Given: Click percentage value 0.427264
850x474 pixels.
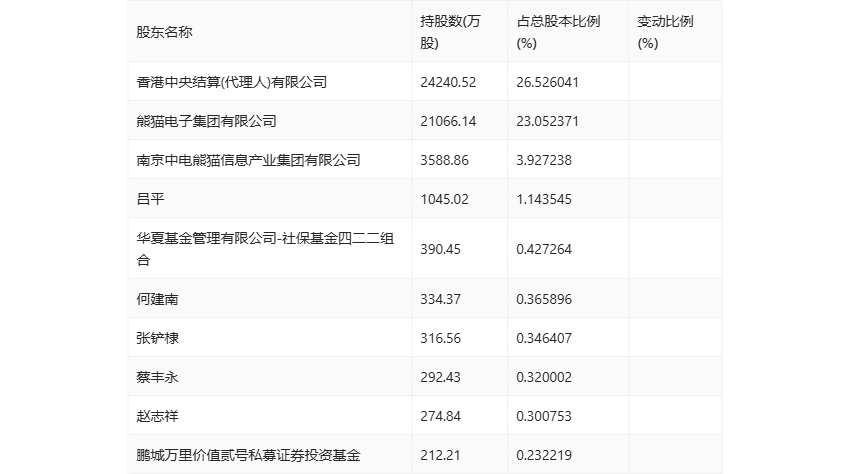Looking at the screenshot, I should (544, 249).
